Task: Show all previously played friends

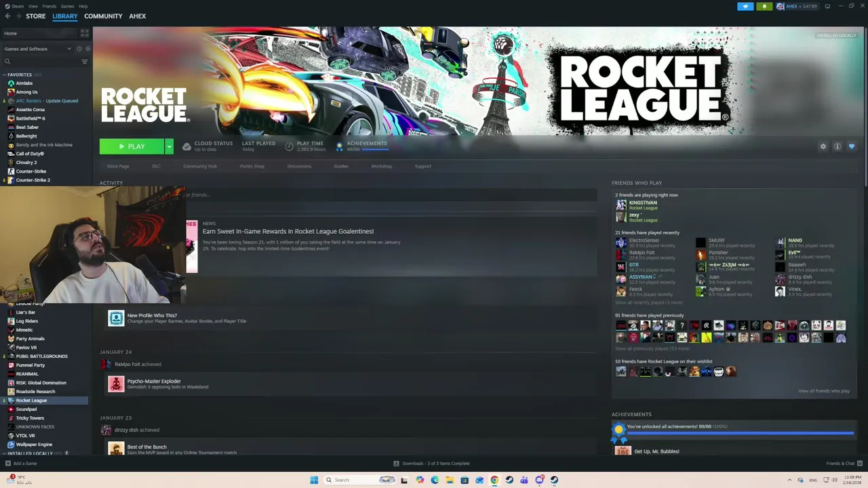Action: tap(652, 348)
